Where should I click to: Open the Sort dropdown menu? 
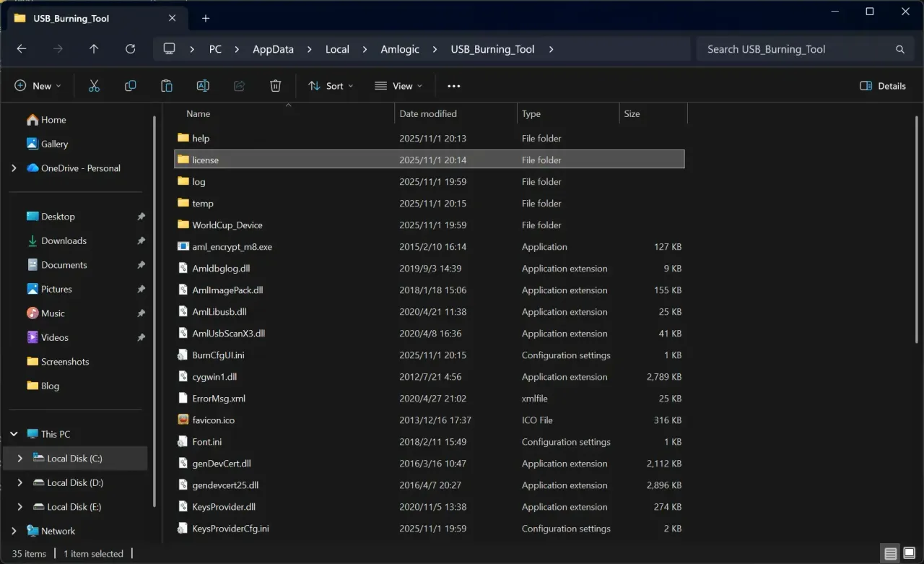point(331,86)
